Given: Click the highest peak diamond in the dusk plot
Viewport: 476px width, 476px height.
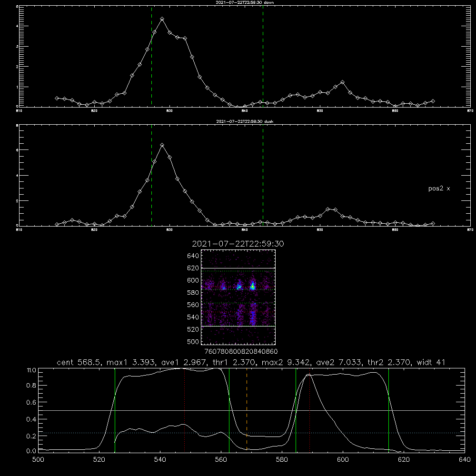Looking at the screenshot, I should point(162,145).
